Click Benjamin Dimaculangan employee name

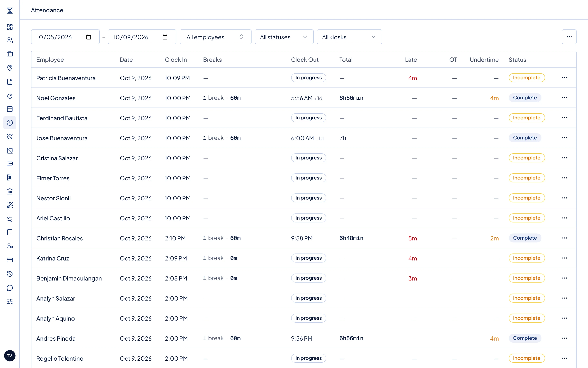(69, 278)
